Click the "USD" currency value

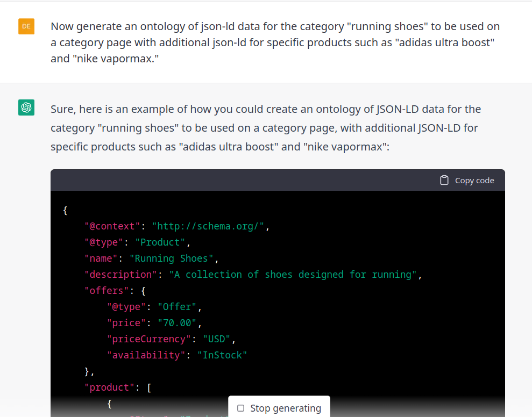pyautogui.click(x=216, y=339)
